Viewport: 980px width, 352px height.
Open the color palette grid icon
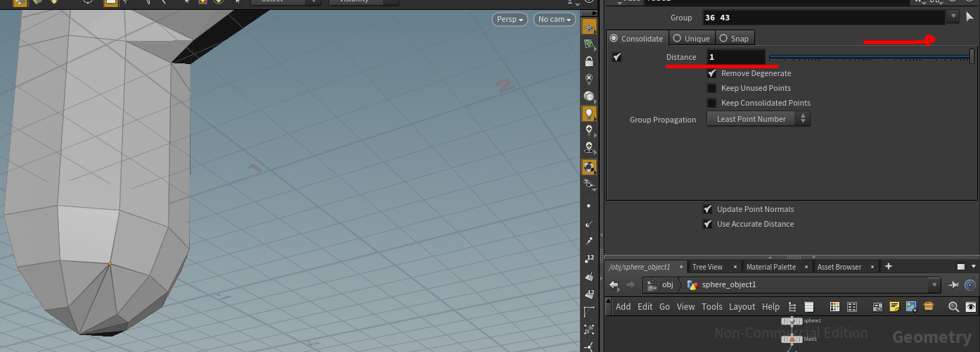[x=835, y=307]
